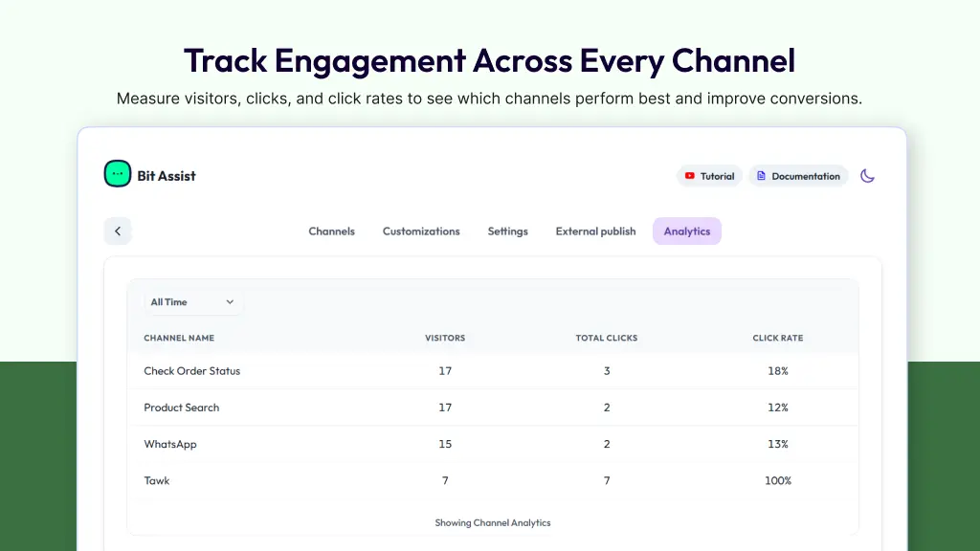Open the Settings tab

pyautogui.click(x=507, y=231)
